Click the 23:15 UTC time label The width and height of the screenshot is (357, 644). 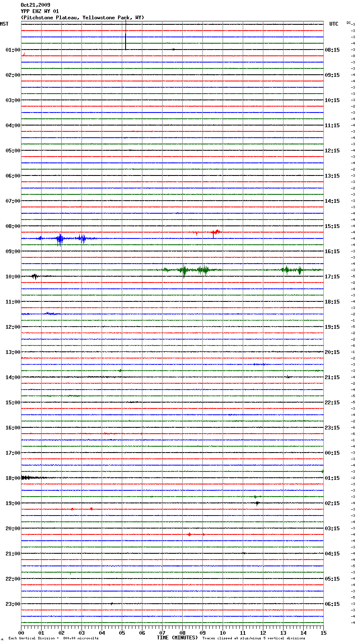[x=332, y=427]
